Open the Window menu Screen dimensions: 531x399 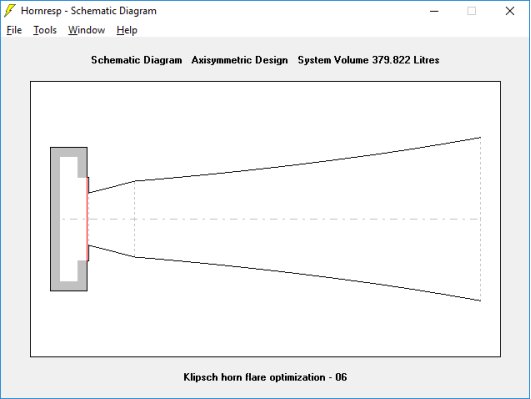coord(86,30)
